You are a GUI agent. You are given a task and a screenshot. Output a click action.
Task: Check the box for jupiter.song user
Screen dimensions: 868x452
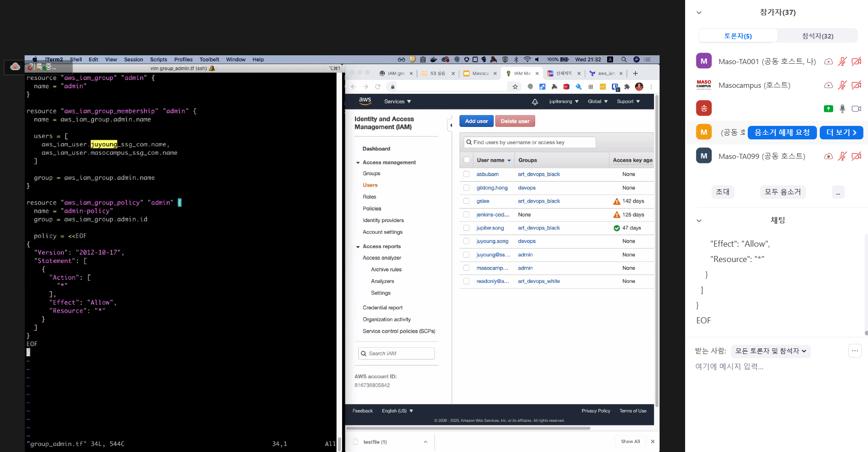click(x=466, y=228)
